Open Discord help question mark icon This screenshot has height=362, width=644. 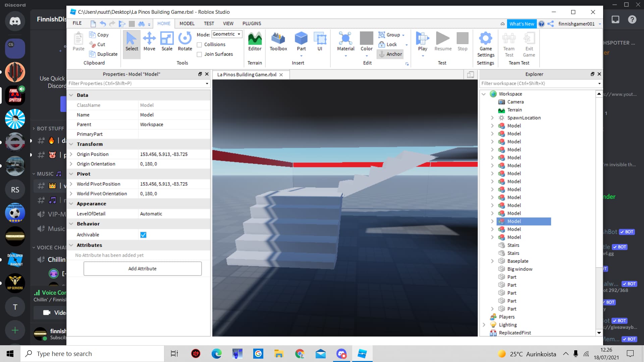point(632,19)
